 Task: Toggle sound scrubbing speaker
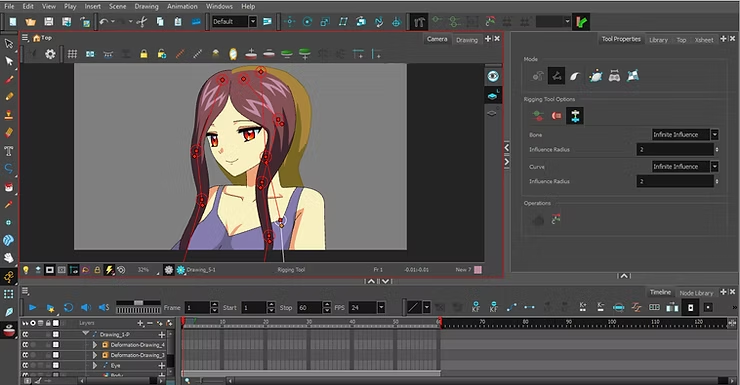click(x=104, y=308)
